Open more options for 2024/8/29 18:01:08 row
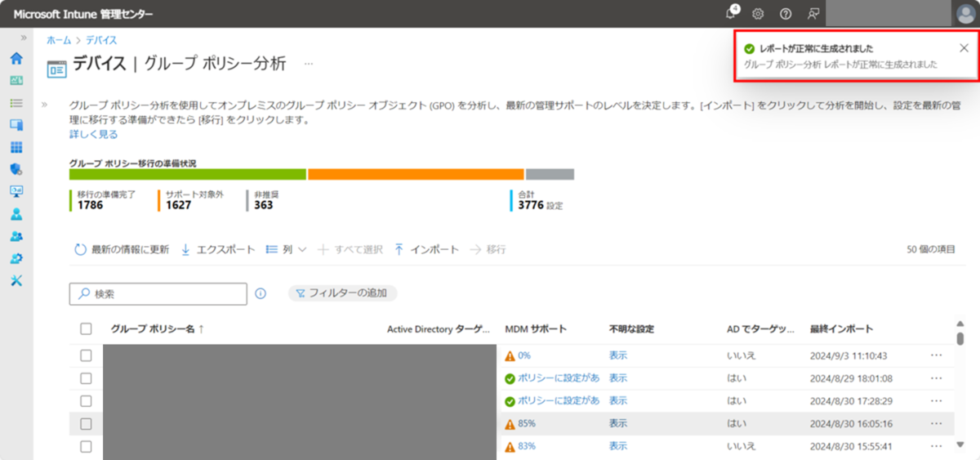Image resolution: width=980 pixels, height=460 pixels. tap(936, 378)
